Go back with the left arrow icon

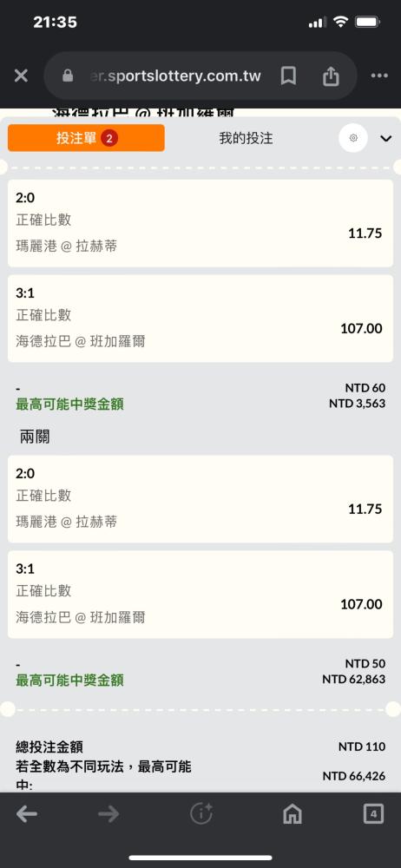pos(27,814)
